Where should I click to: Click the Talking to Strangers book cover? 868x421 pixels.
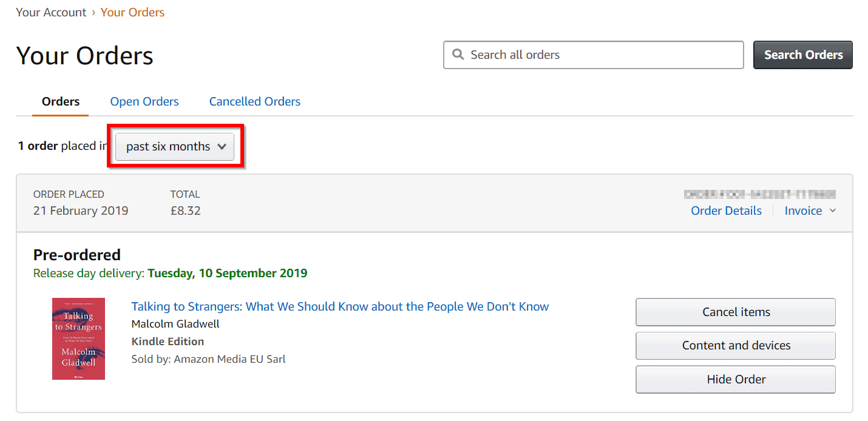coord(78,338)
